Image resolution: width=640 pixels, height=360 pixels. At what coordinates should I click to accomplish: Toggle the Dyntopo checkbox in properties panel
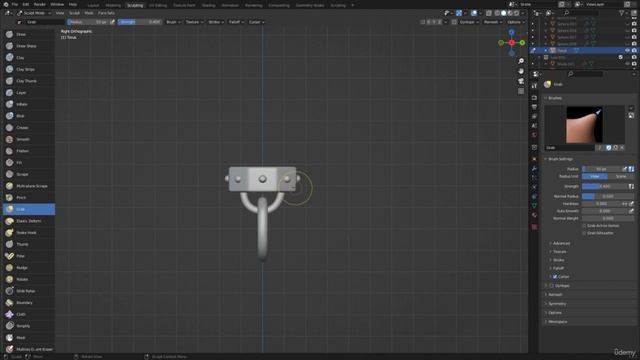pos(551,286)
